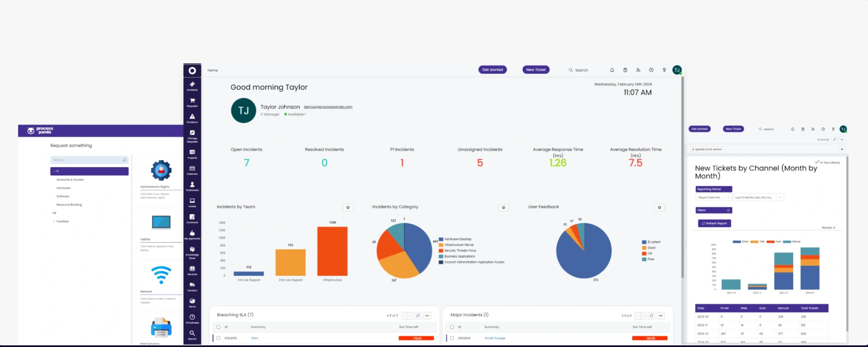The height and width of the screenshot is (347, 868).
Task: Check the row for incident 0002168 Email Outage
Action: point(452,338)
